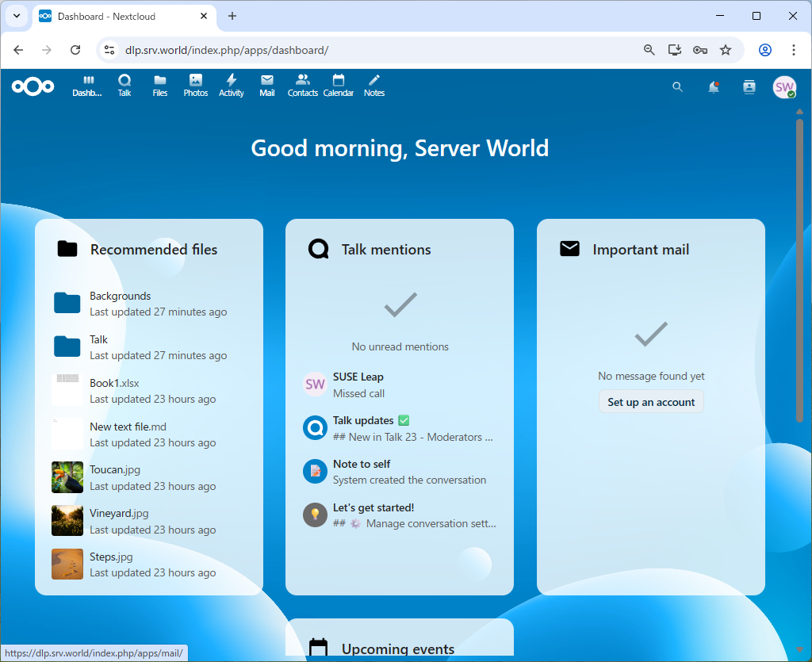812x662 pixels.
Task: Click Set up an account button
Action: click(x=651, y=402)
